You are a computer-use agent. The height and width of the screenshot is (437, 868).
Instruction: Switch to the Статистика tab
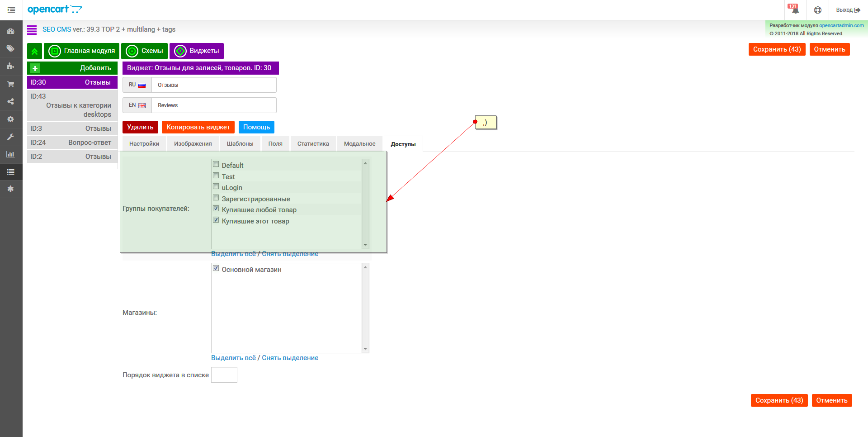[313, 144]
